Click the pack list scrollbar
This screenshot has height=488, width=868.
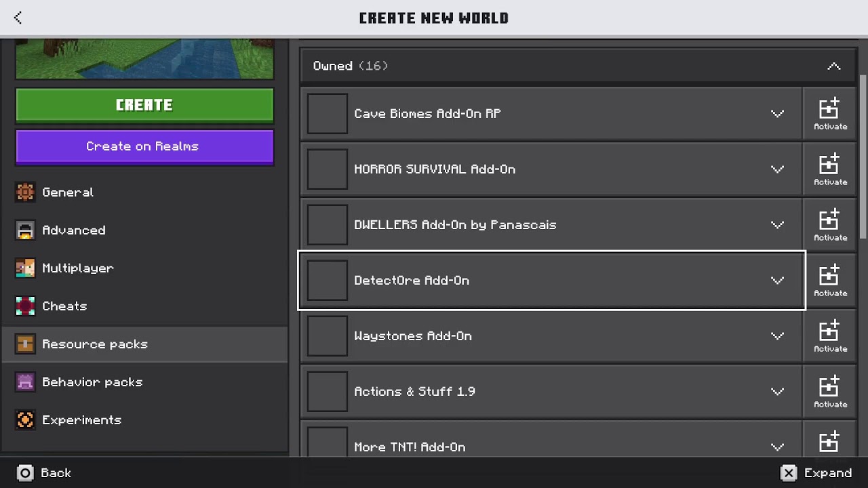pyautogui.click(x=863, y=156)
